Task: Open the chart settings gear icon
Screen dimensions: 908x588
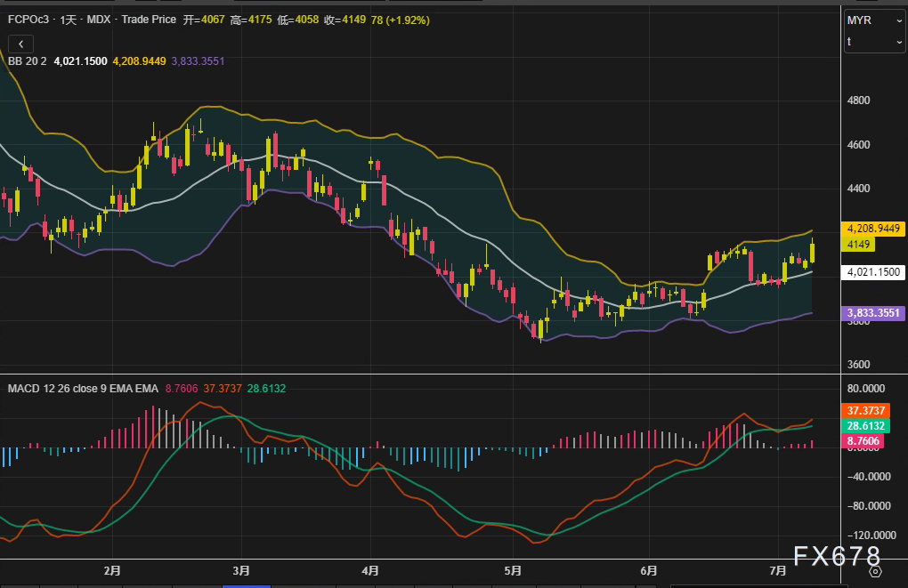Action: point(874,573)
